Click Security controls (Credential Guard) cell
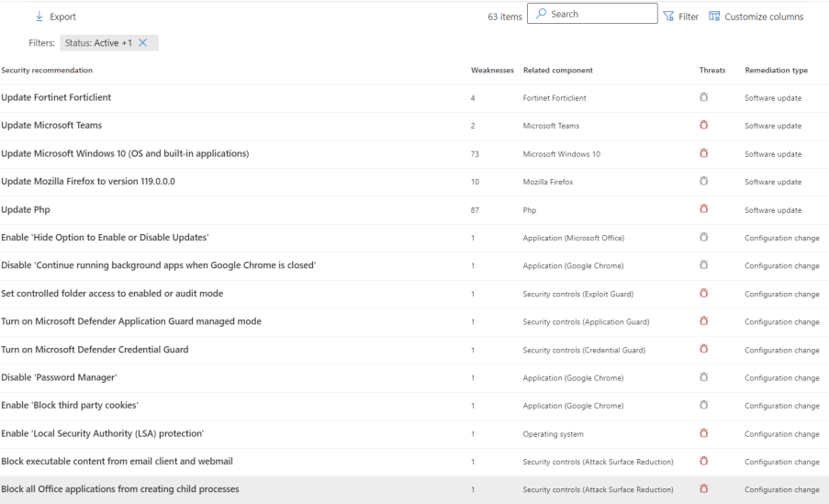 584,350
